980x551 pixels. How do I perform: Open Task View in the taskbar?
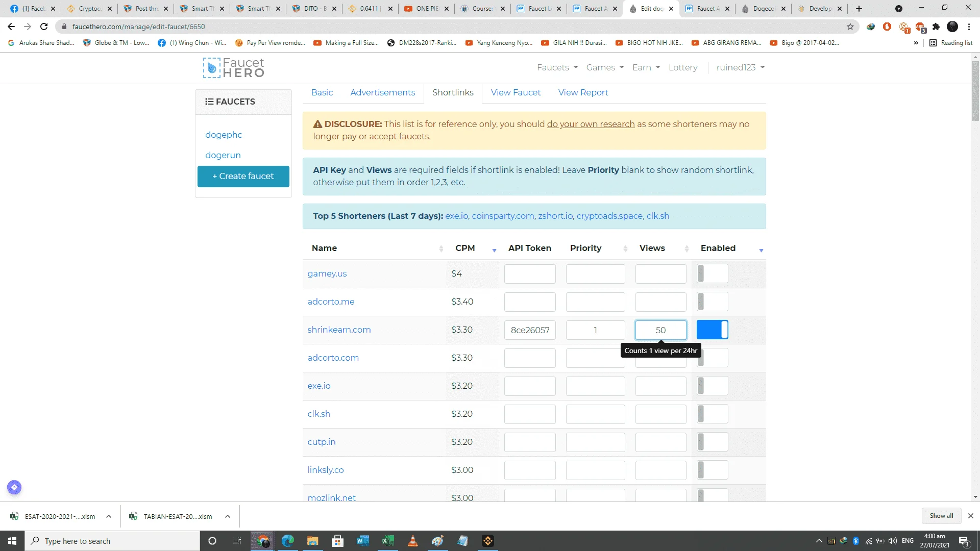(x=236, y=541)
